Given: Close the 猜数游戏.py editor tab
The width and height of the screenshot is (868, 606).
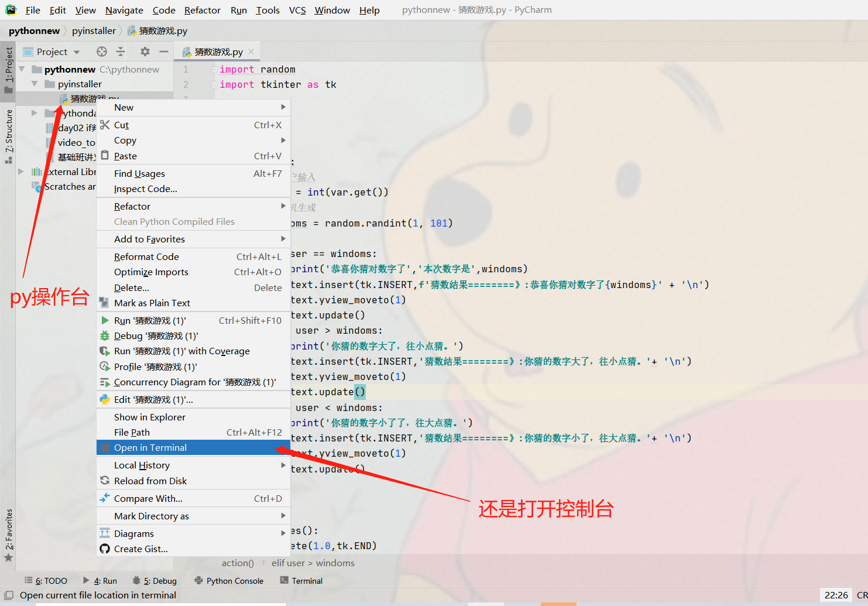Looking at the screenshot, I should [251, 52].
